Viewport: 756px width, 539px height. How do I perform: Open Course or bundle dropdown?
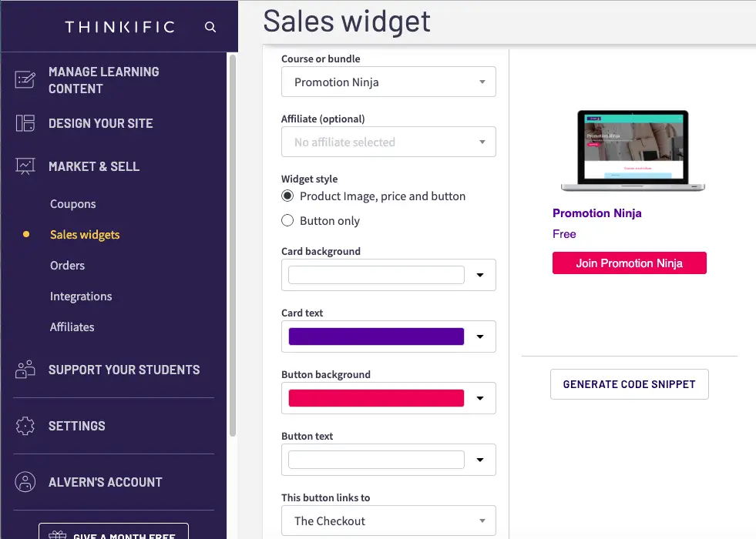click(x=388, y=82)
